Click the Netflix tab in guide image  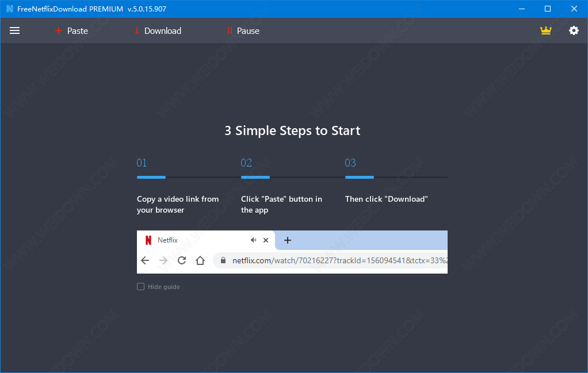point(206,240)
